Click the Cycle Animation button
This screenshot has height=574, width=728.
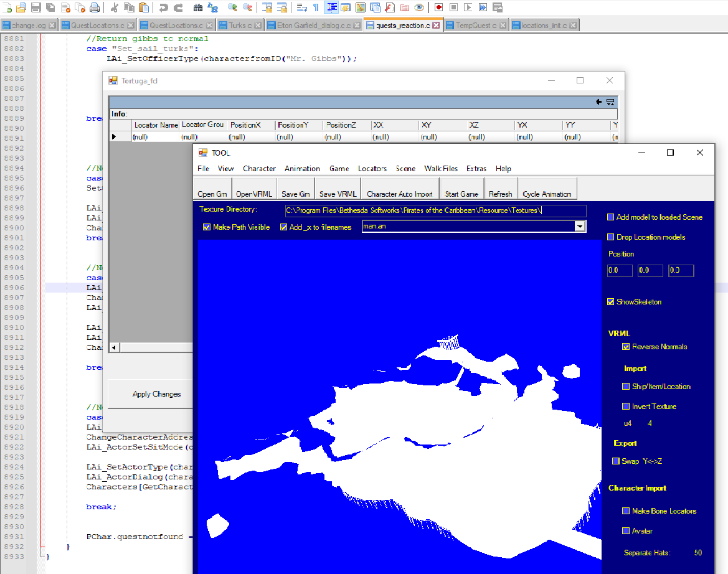[547, 189]
